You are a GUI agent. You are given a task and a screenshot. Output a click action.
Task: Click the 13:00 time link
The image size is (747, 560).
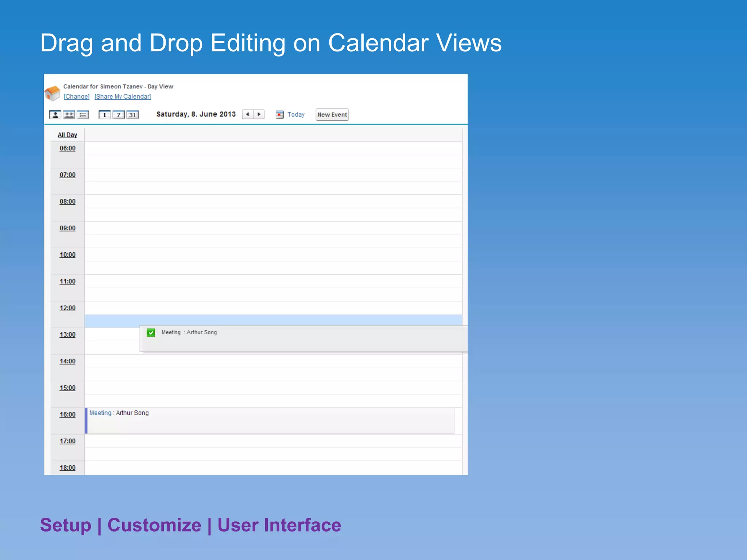pyautogui.click(x=67, y=335)
